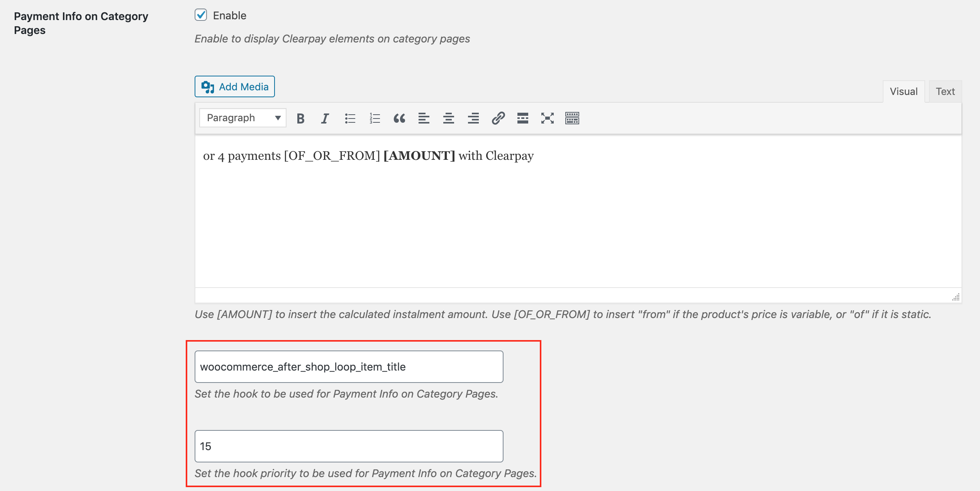
Task: Toggle bold formatting in the editor
Action: [x=300, y=119]
